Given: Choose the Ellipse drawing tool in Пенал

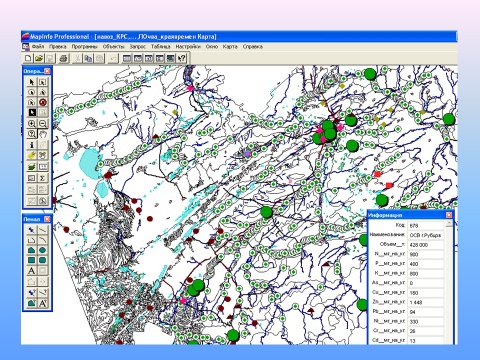Looking at the screenshot, I should click(43, 250).
